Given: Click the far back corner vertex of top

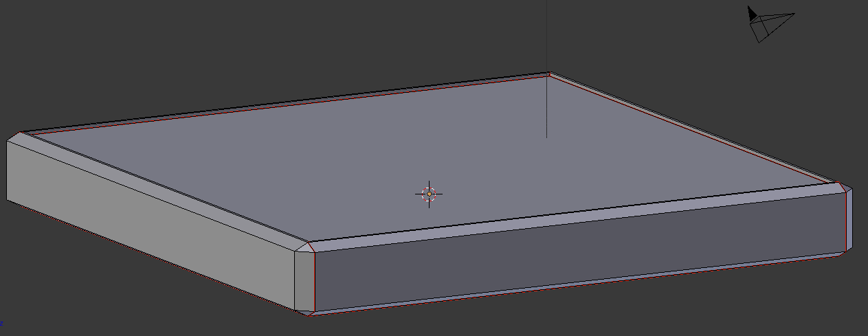Looking at the screenshot, I should pyautogui.click(x=548, y=73).
